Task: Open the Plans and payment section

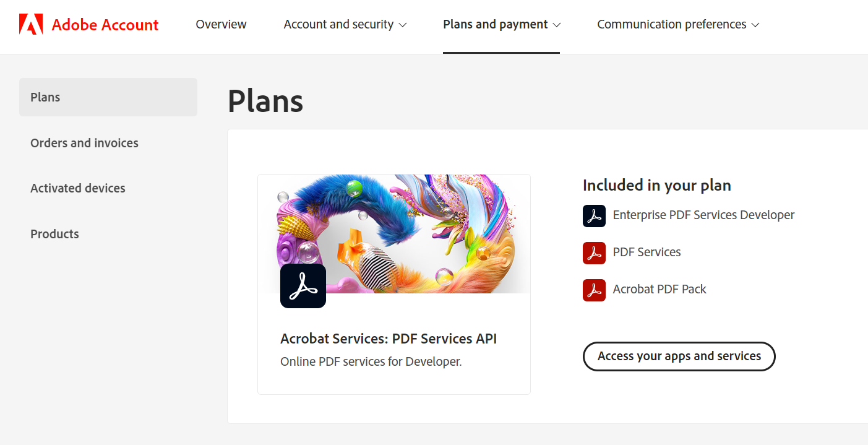Action: (495, 24)
